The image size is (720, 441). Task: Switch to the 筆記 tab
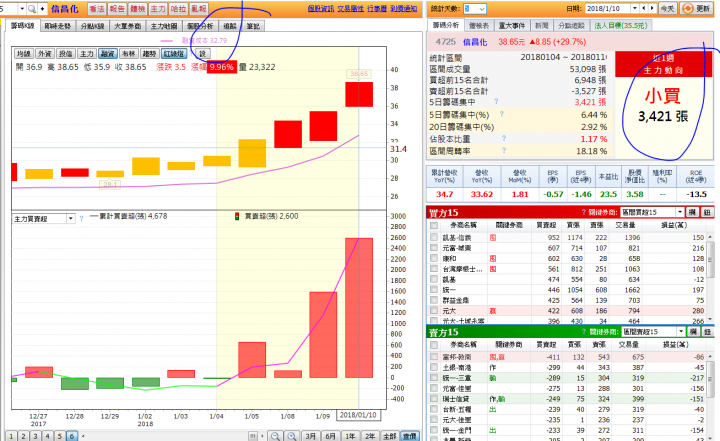(x=253, y=26)
